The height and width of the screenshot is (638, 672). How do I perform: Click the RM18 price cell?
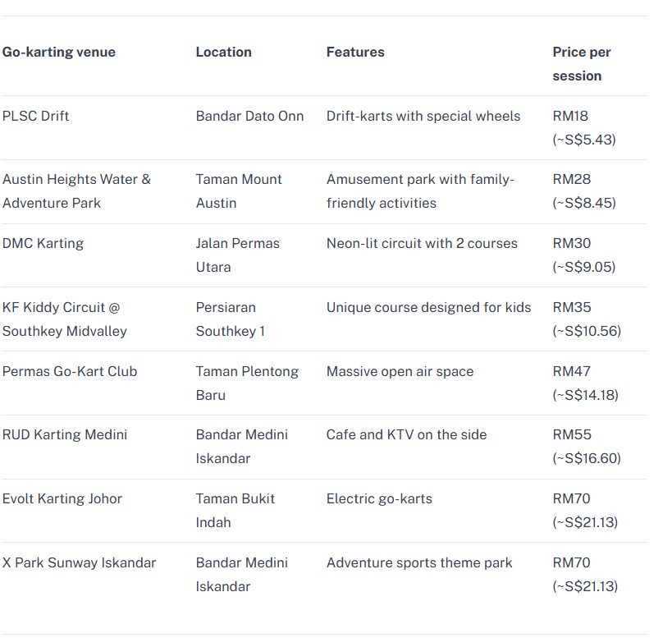coord(584,128)
